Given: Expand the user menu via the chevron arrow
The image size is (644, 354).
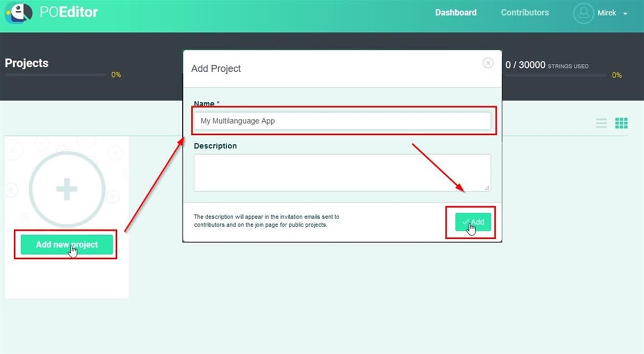Looking at the screenshot, I should pos(625,14).
